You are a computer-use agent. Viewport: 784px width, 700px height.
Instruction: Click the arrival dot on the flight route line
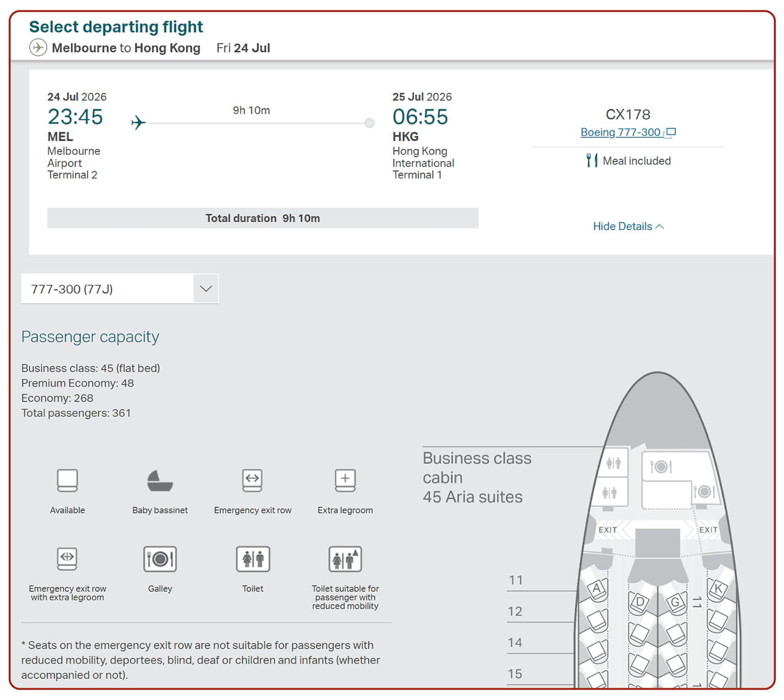pyautogui.click(x=369, y=123)
